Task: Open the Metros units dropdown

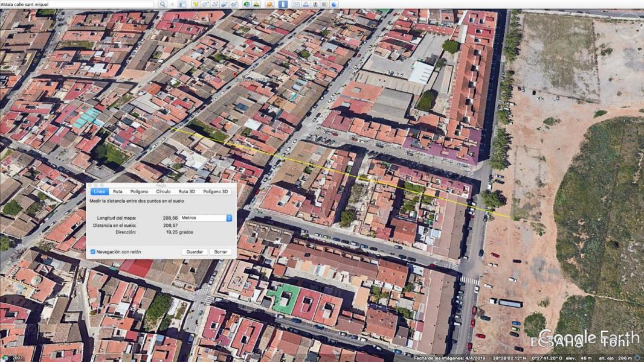Action: click(x=205, y=218)
